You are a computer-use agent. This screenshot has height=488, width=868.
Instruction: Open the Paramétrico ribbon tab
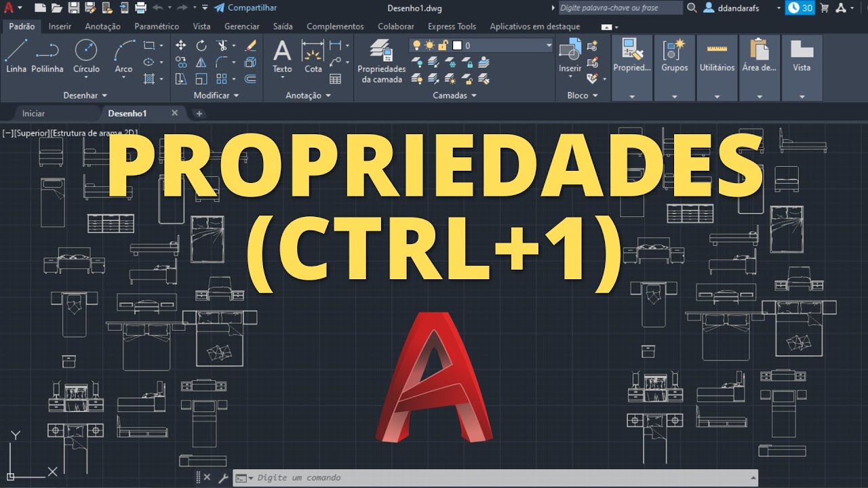tap(157, 26)
